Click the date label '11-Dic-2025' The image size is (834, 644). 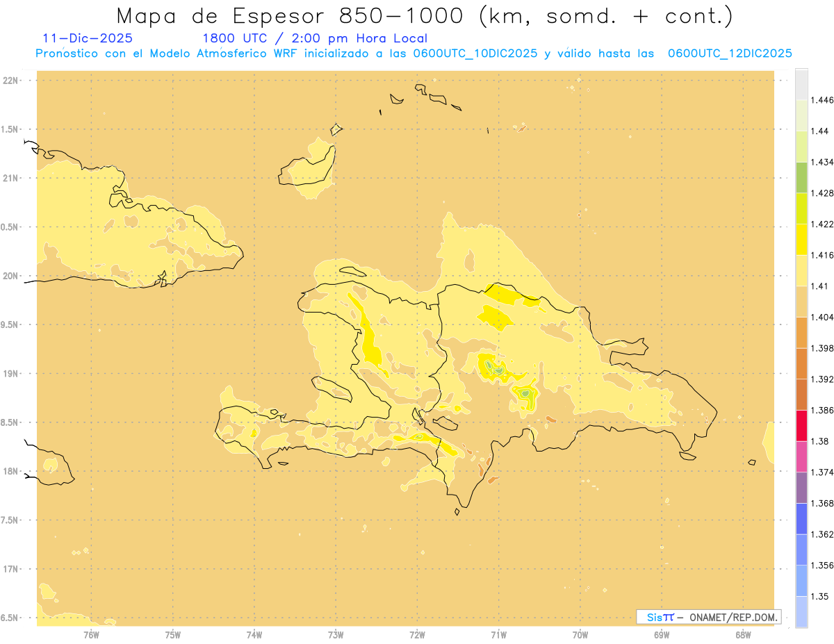coord(88,38)
